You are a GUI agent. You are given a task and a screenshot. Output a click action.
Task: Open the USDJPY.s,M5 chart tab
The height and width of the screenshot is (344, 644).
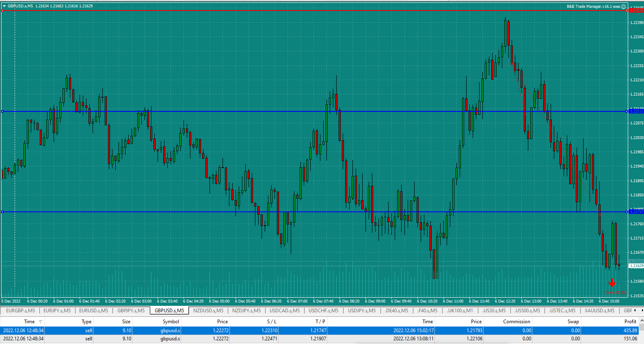click(362, 311)
